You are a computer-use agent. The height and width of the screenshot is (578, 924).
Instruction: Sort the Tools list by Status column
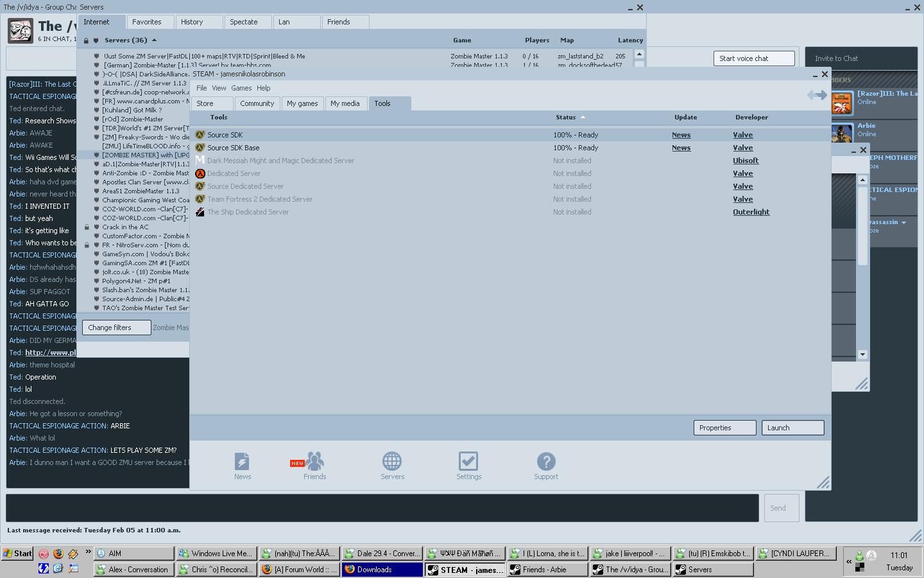tap(566, 118)
